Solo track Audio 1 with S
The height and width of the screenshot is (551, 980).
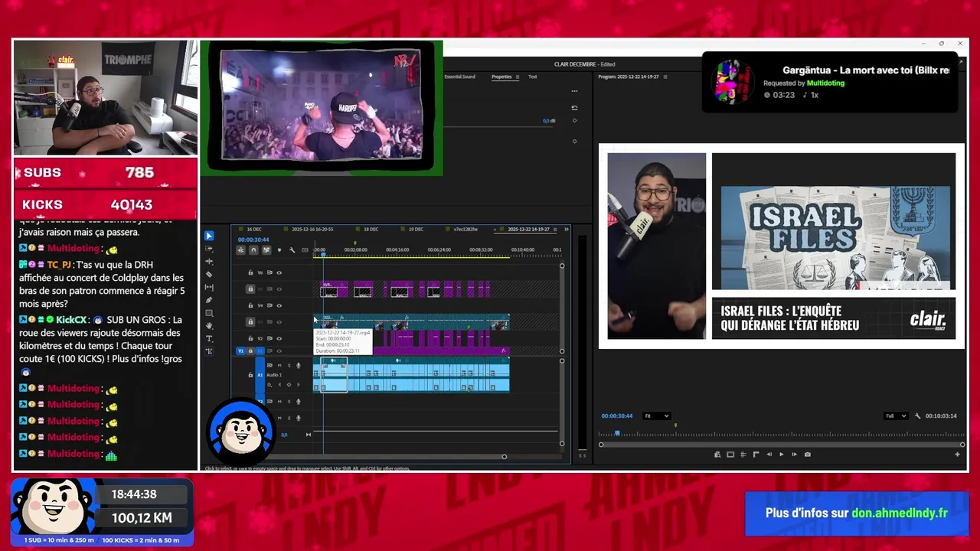pyautogui.click(x=289, y=366)
